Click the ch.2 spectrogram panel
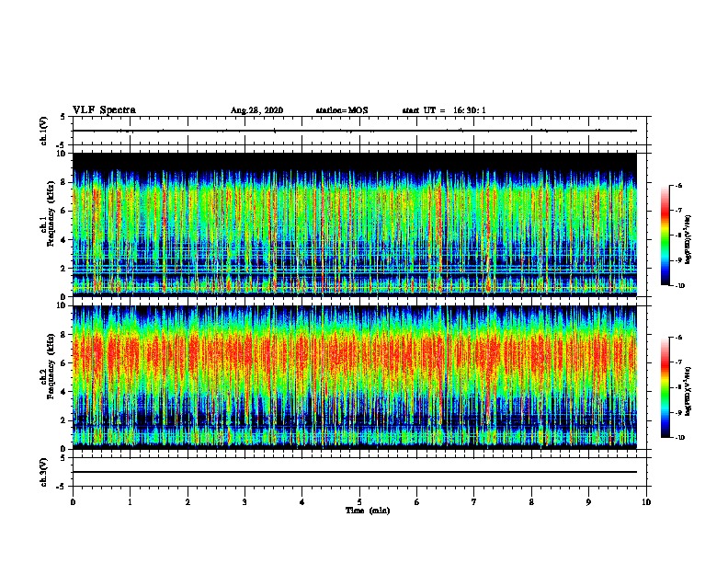 pyautogui.click(x=355, y=377)
